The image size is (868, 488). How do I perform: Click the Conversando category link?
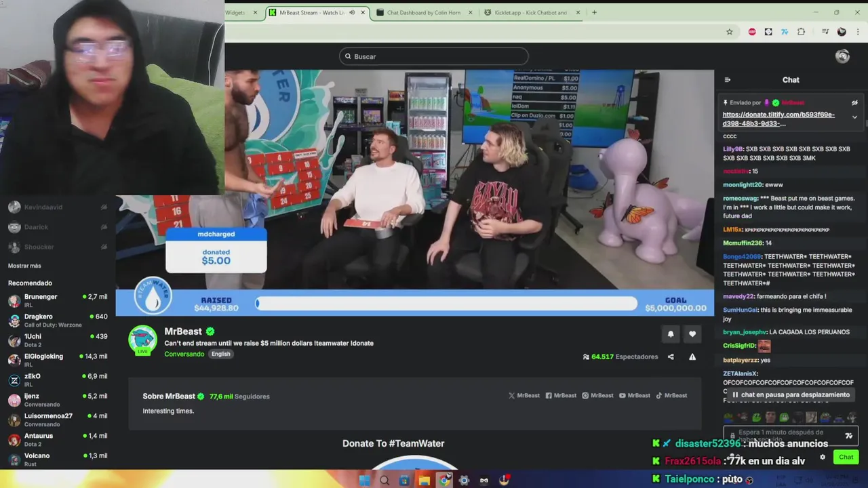tap(184, 354)
